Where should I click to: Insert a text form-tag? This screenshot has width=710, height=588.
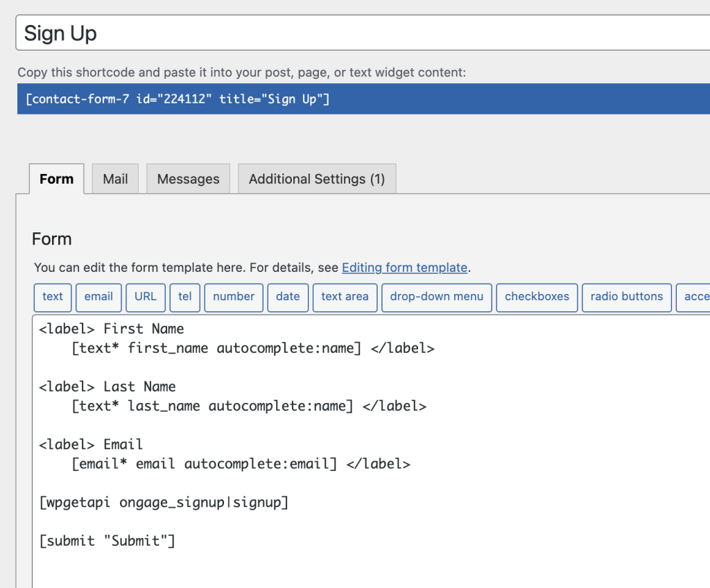[x=52, y=297]
